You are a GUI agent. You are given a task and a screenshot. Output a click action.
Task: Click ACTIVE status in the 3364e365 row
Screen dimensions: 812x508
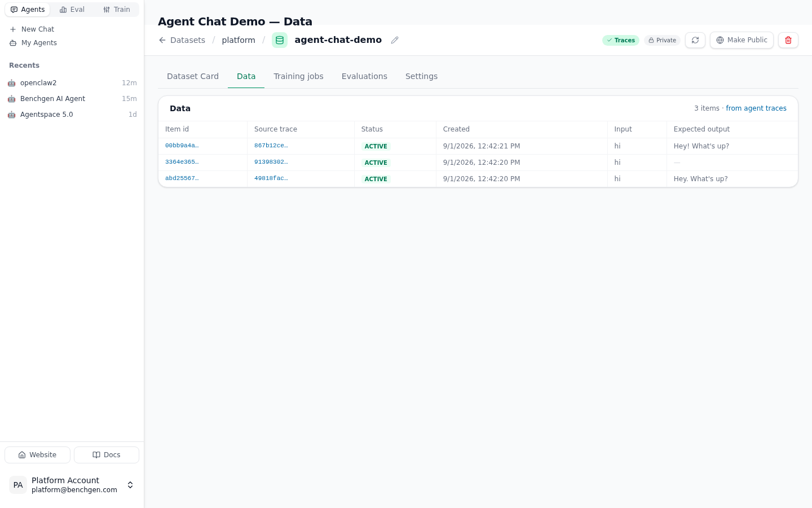point(376,163)
